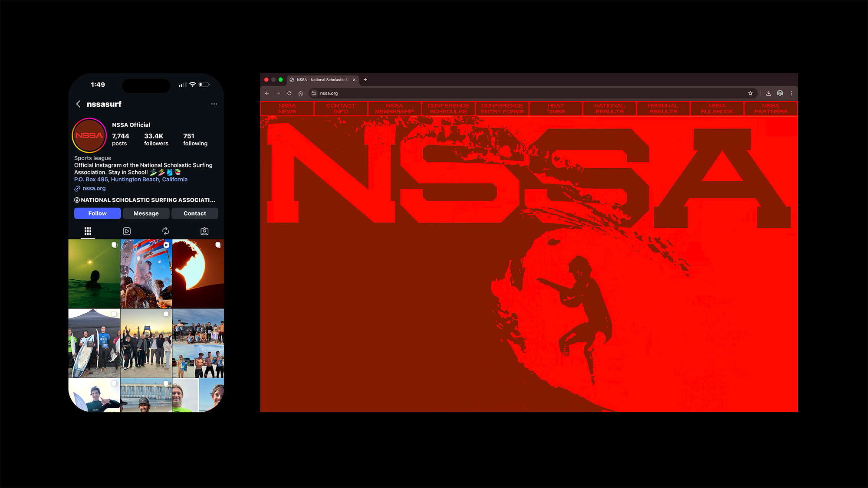Open the Chrome downloads icon
The image size is (868, 488).
click(768, 93)
